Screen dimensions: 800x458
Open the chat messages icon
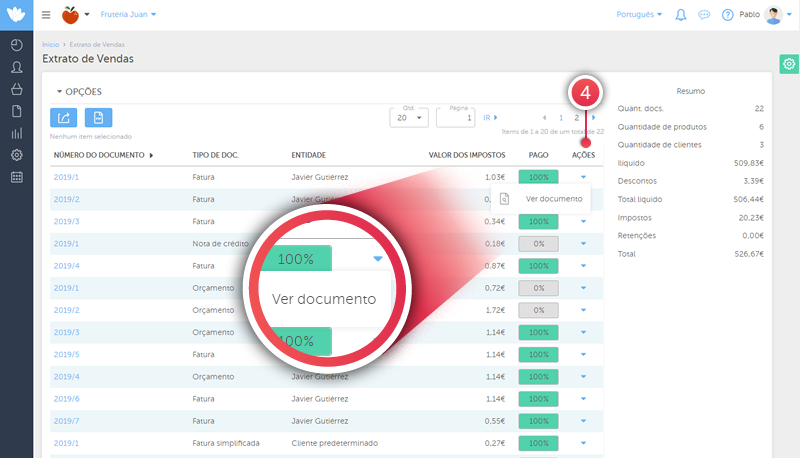pyautogui.click(x=704, y=15)
